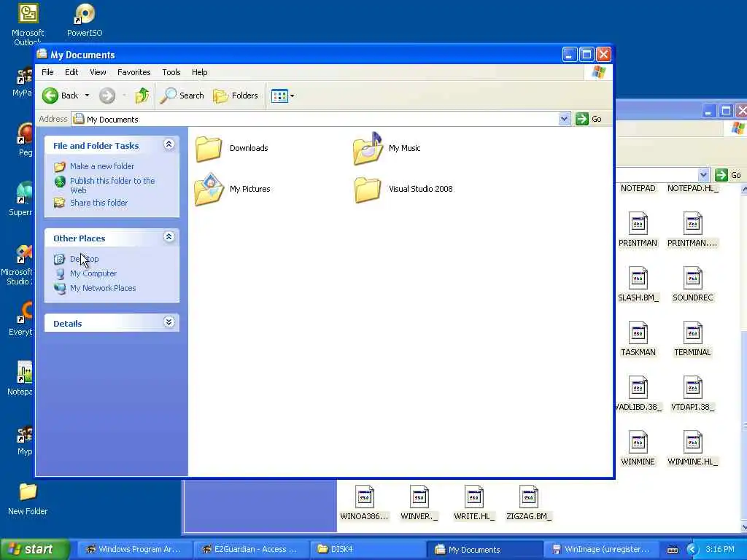Go up one folder level icon
This screenshot has height=560, width=747.
pos(142,96)
